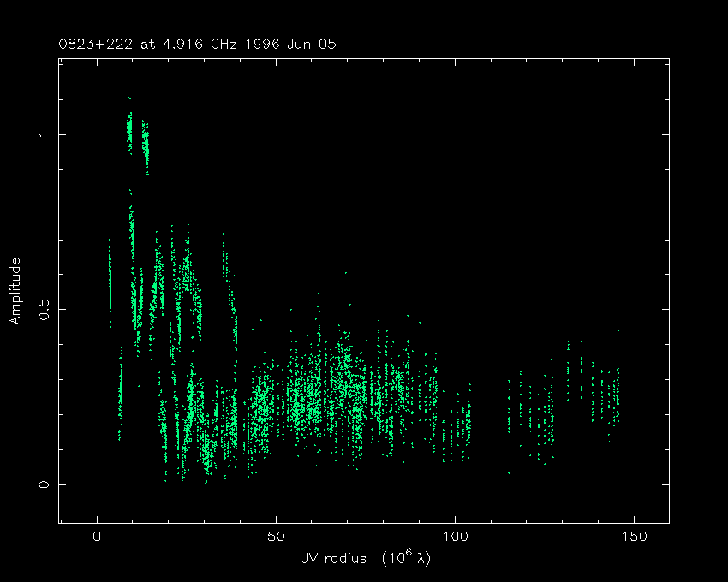Pick the highest data cluster above amplitude 1

129,128
